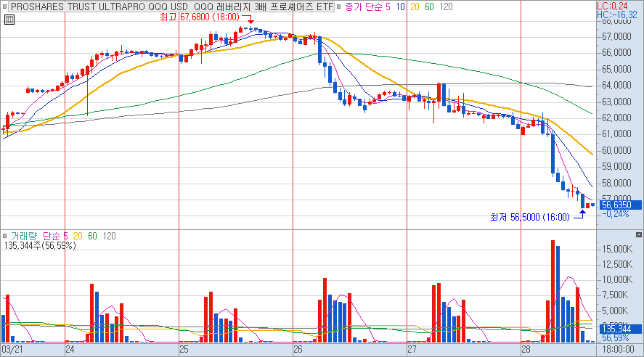
Task: Click the square marker before 거래량 legend
Action: tap(5, 236)
